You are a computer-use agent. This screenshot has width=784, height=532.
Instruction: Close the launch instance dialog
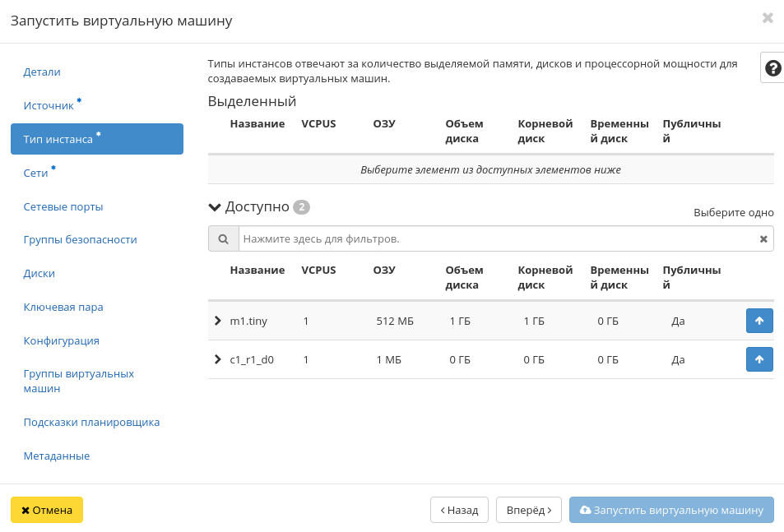click(x=767, y=18)
